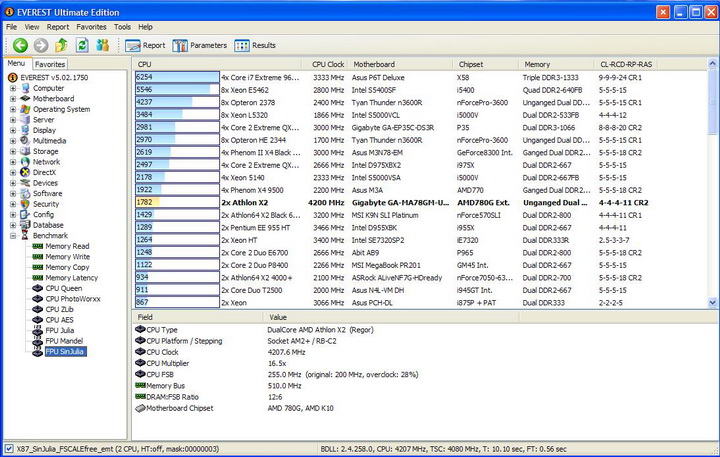This screenshot has height=457, width=720.
Task: Expand the Computer tree node
Action: coord(13,88)
